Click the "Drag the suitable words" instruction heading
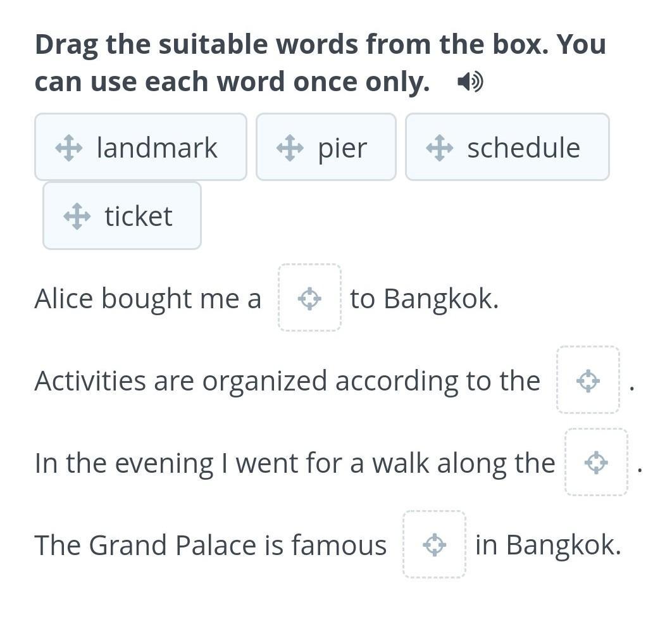 (x=320, y=63)
